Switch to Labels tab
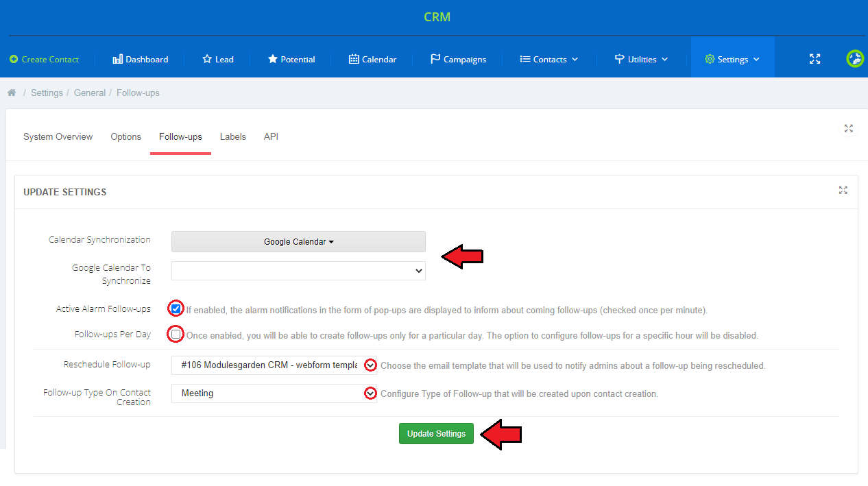This screenshot has height=486, width=868. click(x=233, y=137)
